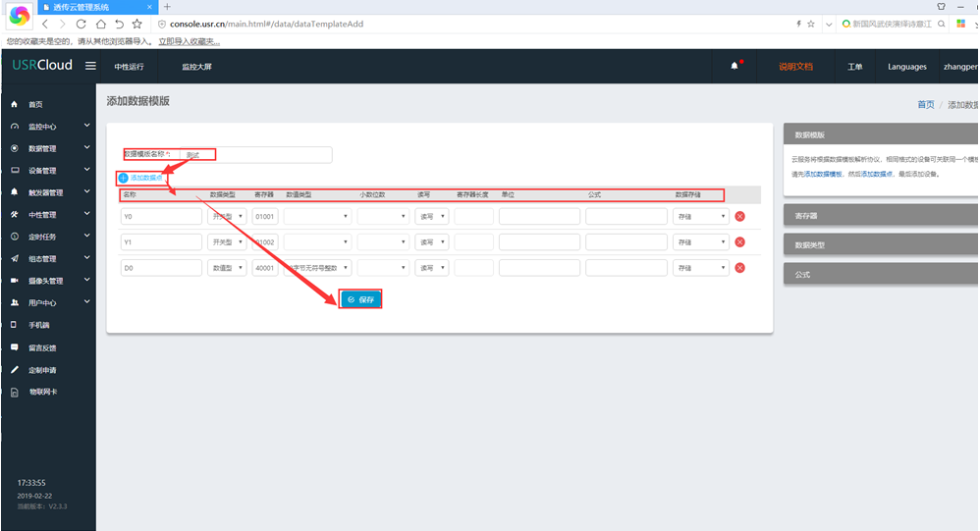Click the notification bell icon
980x531 pixels.
(734, 67)
